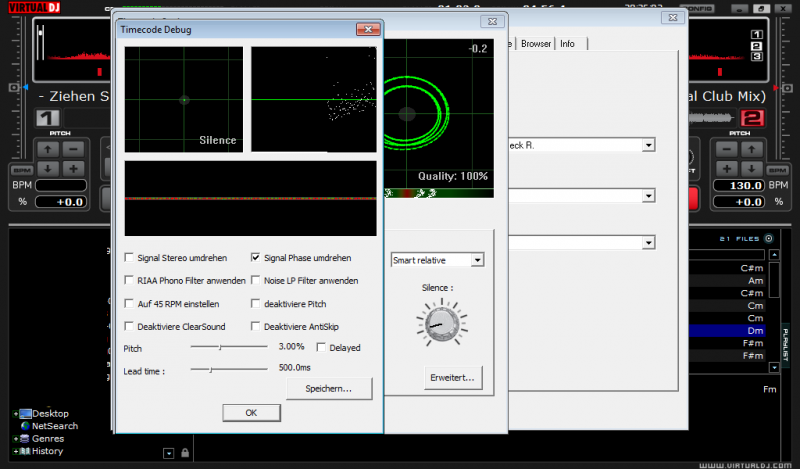Image resolution: width=800 pixels, height=469 pixels.
Task: Click right pitch fader handle beside red marker
Action: coord(787,88)
